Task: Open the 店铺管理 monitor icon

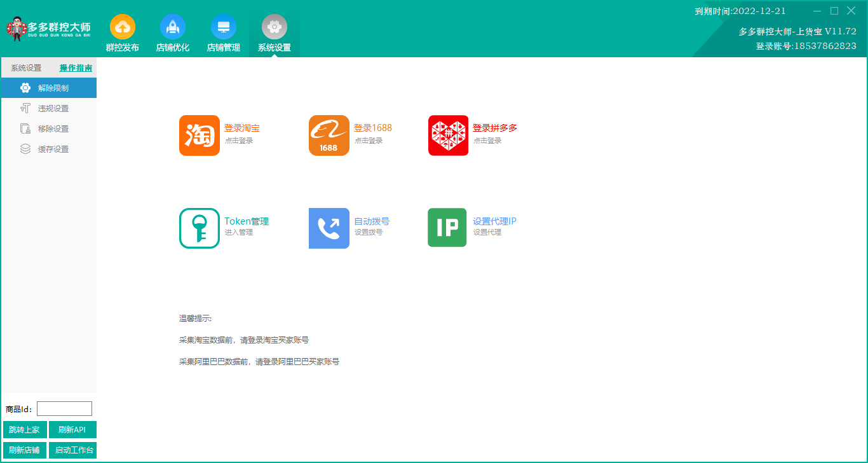Action: pos(223,27)
